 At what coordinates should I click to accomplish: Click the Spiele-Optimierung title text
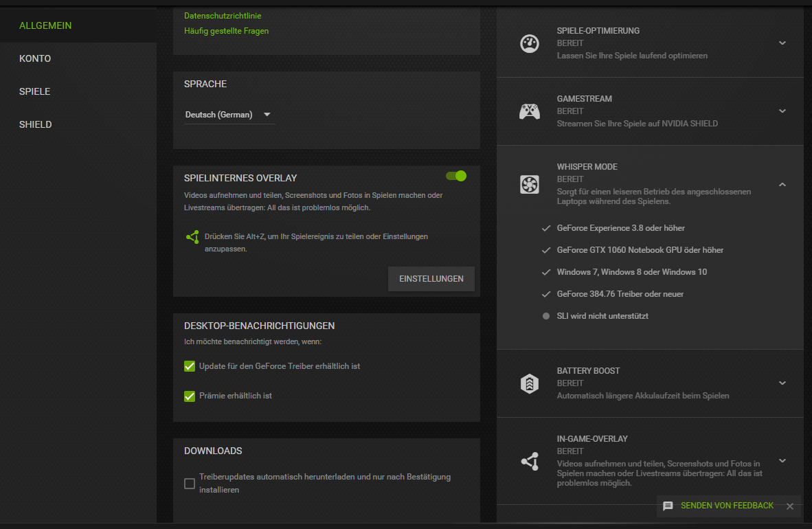(x=598, y=31)
